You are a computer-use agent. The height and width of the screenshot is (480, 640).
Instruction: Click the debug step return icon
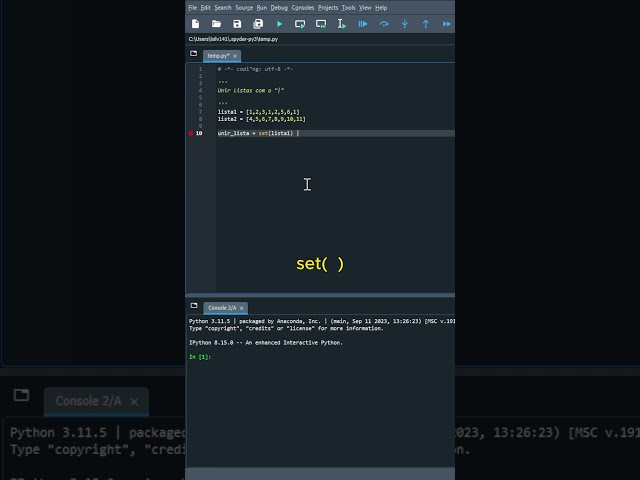tap(425, 24)
